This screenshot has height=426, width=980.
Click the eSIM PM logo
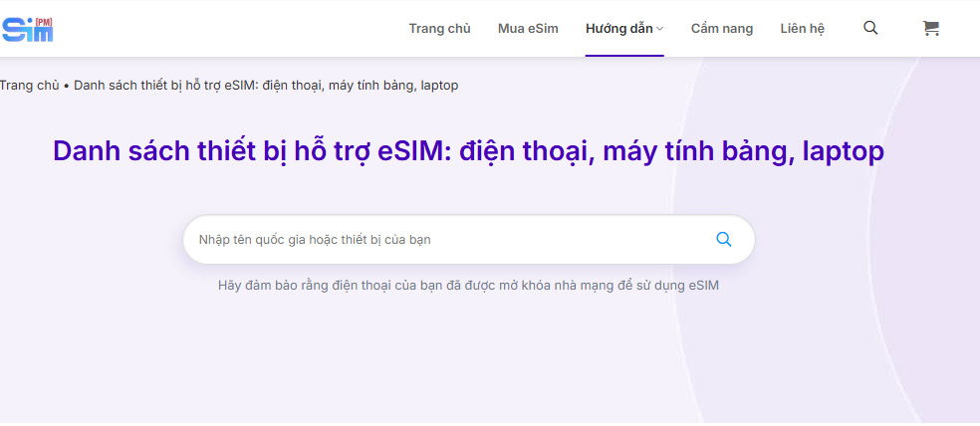click(27, 29)
